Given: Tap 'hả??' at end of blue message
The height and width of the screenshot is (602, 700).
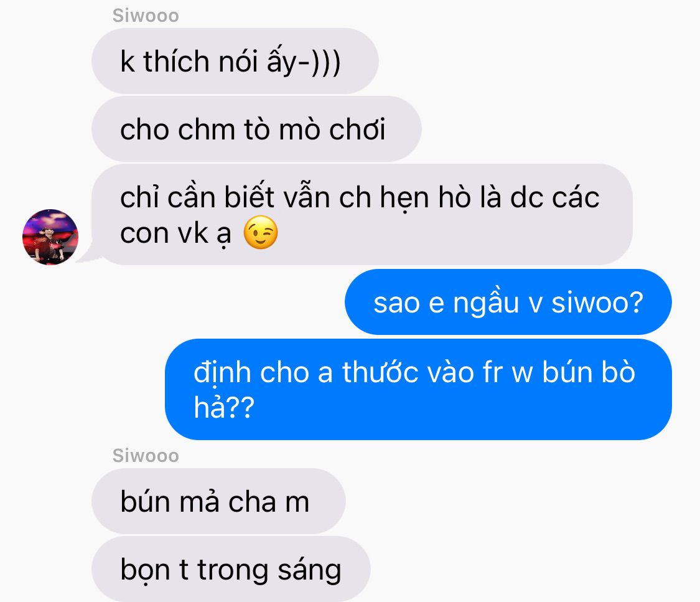Looking at the screenshot, I should coord(223,407).
